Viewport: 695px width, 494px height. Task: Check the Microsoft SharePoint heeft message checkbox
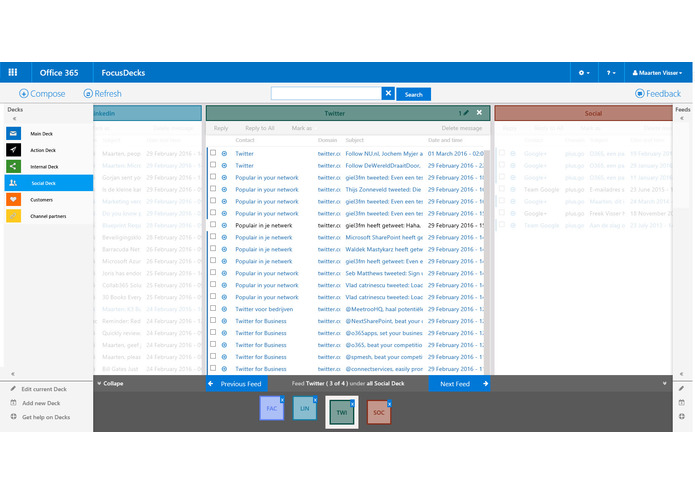pos(213,236)
